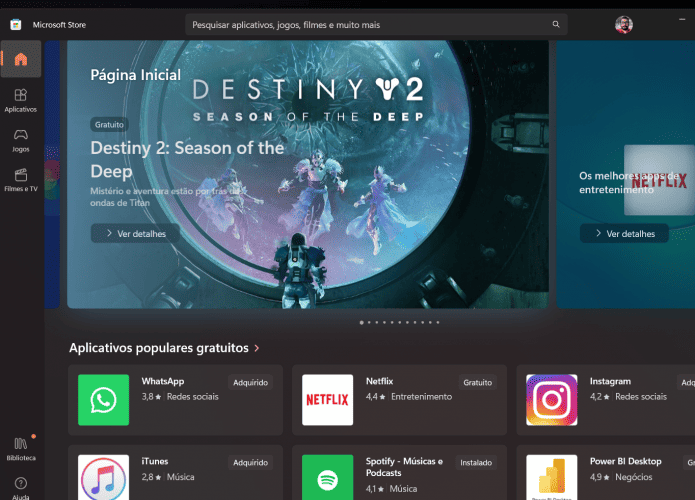
Task: Open the Instagram app title
Action: pyautogui.click(x=610, y=381)
